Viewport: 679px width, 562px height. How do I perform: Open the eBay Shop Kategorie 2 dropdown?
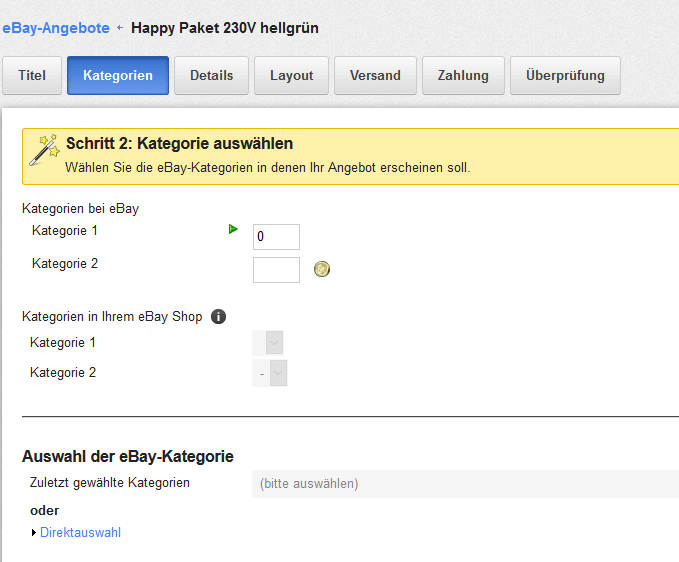click(x=269, y=373)
